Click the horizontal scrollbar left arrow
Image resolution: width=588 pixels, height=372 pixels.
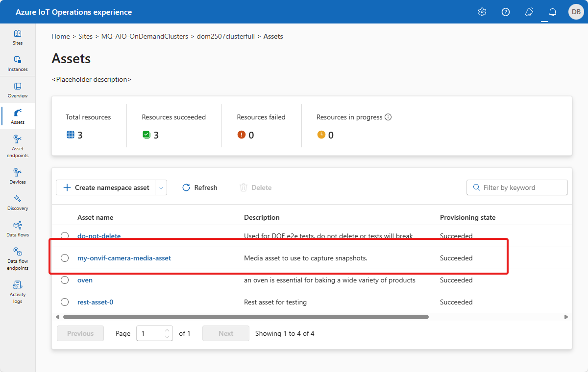(x=58, y=317)
